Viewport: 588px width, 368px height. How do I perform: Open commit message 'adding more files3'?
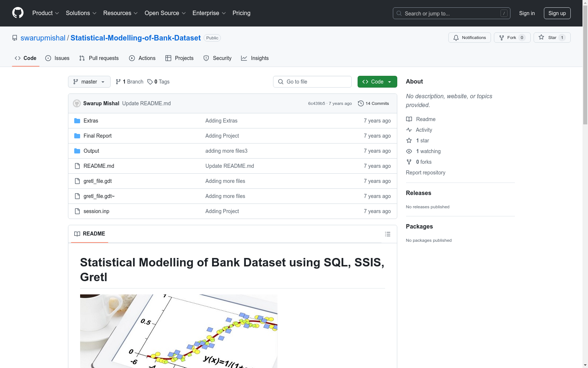pos(226,151)
